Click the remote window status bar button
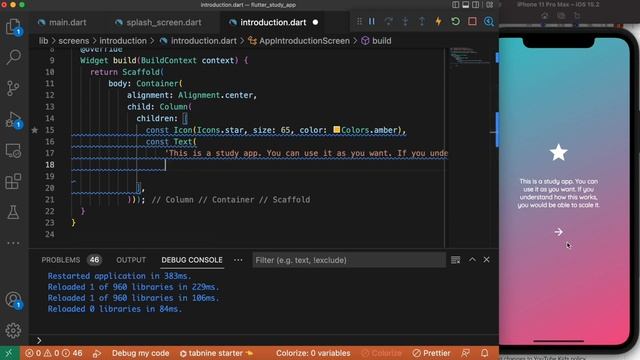Image resolution: width=640 pixels, height=360 pixels. pos(9,353)
